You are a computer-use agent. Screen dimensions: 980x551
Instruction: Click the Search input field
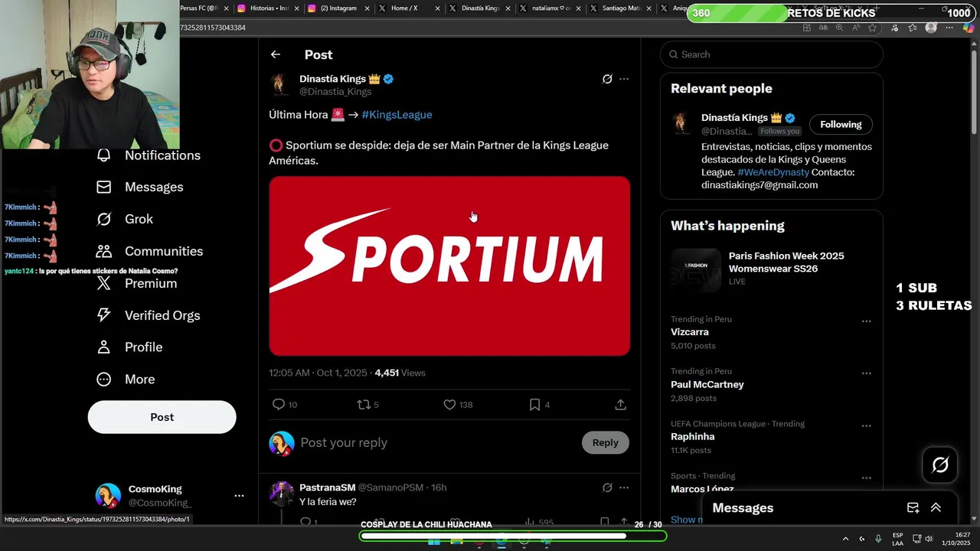pos(772,54)
